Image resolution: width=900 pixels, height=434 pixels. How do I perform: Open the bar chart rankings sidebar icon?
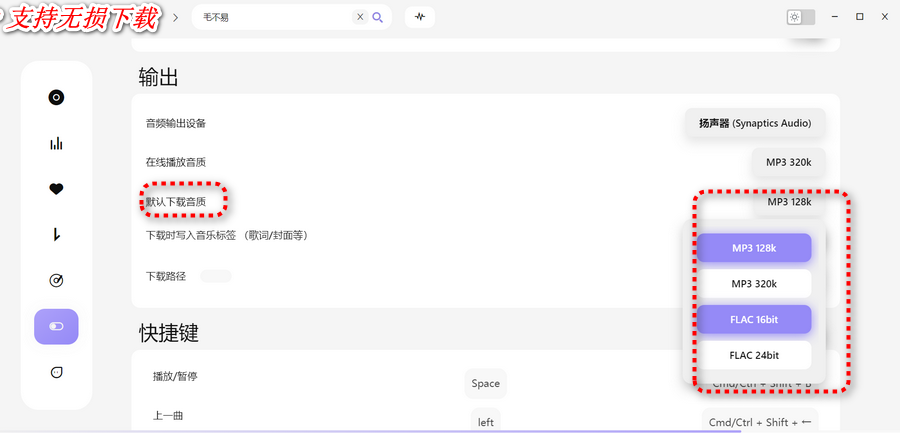(56, 143)
